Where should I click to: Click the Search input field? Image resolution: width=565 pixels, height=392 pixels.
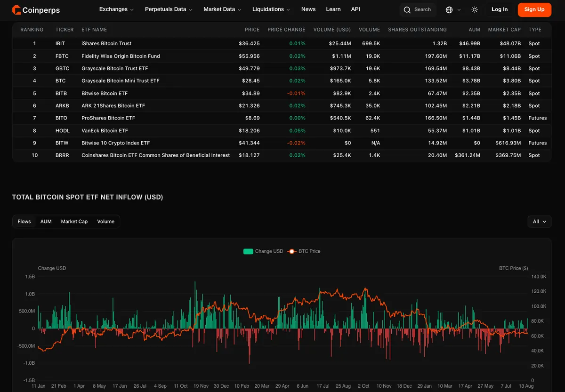pos(418,10)
